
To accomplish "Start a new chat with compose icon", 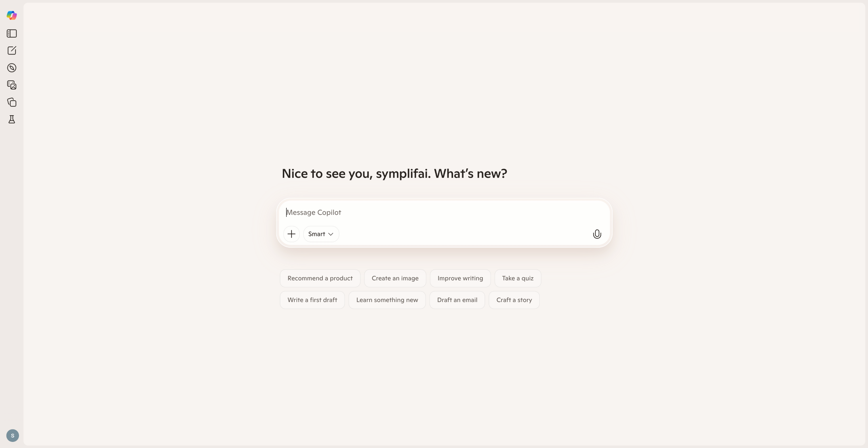I will [12, 50].
